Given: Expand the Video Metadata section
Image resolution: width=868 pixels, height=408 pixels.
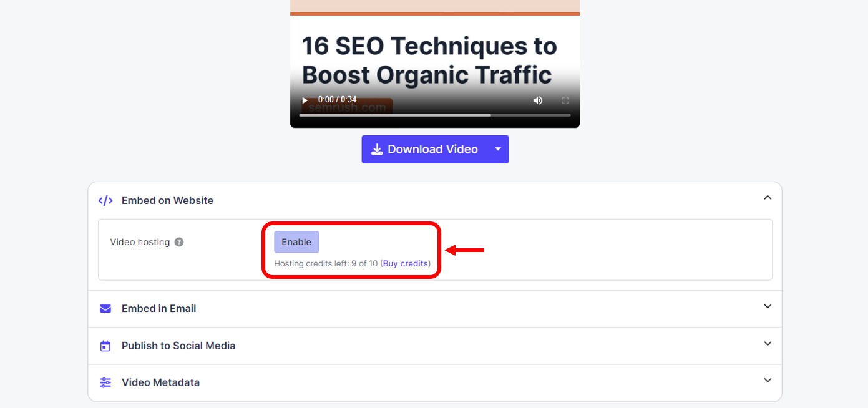Looking at the screenshot, I should (767, 380).
